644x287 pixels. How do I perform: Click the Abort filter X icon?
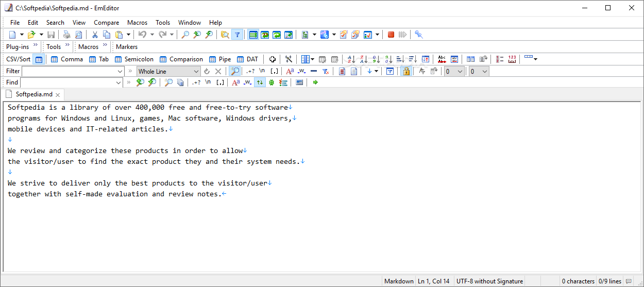pos(218,72)
